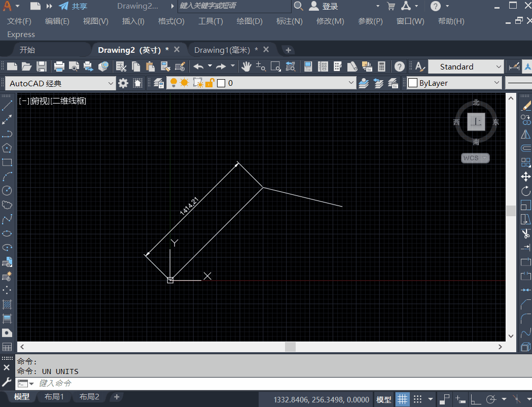Open the 绘图(D) menu
Screen dimensions: 532x407
[x=250, y=21]
